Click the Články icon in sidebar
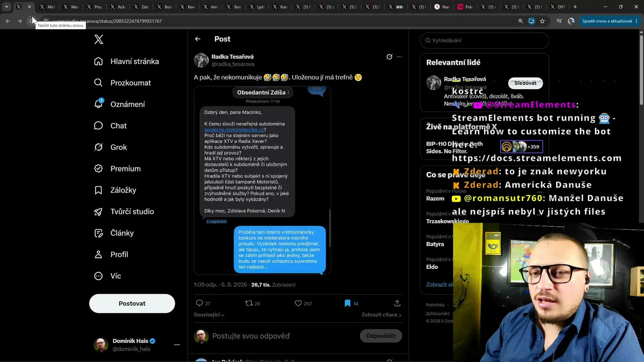 coord(99,233)
